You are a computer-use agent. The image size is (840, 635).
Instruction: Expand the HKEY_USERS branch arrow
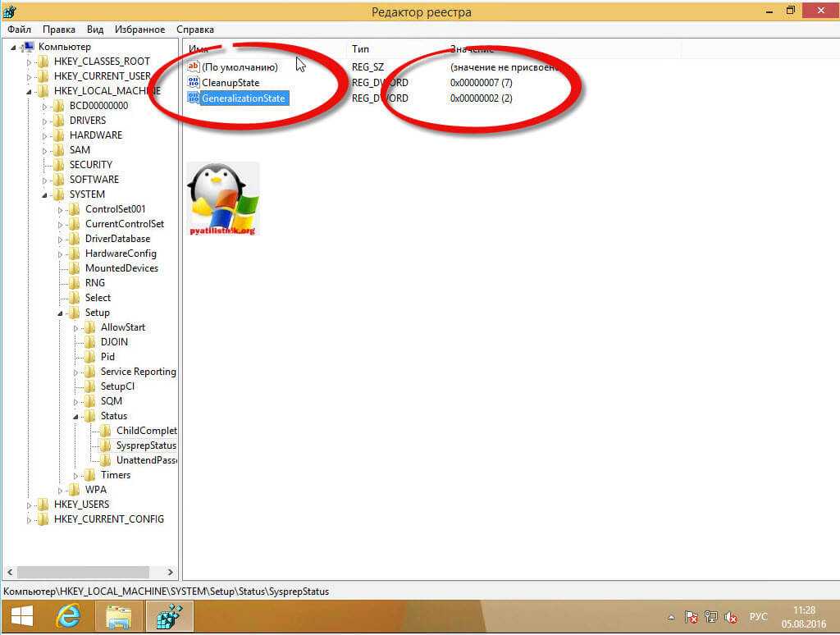tap(29, 505)
